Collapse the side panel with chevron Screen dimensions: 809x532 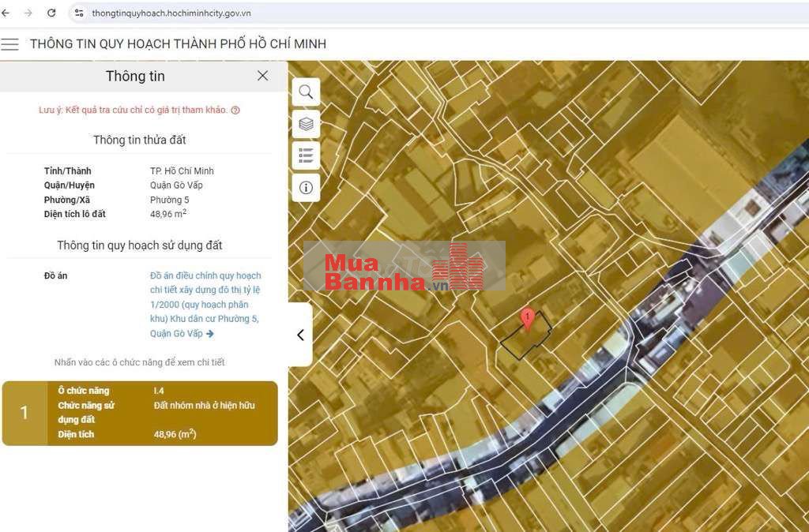pyautogui.click(x=300, y=335)
